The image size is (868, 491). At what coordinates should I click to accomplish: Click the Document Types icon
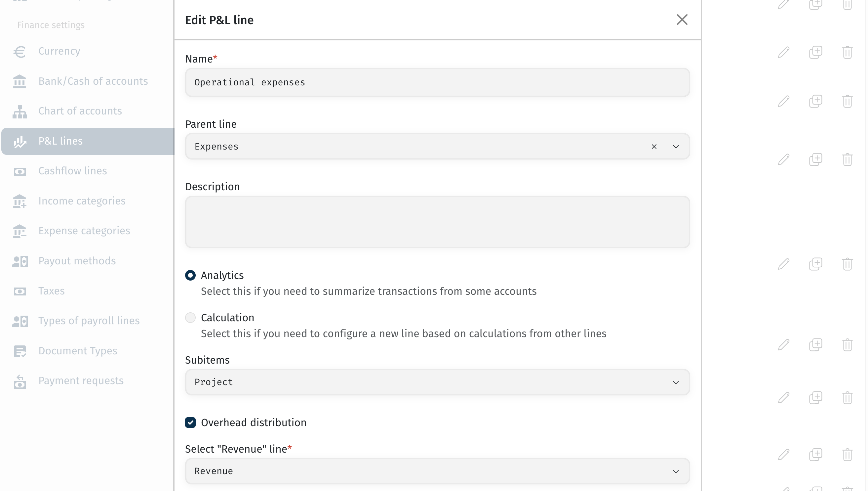(20, 351)
